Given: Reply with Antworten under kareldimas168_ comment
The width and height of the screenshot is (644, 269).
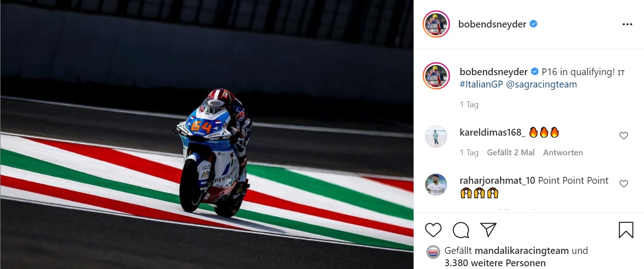Looking at the screenshot, I should 563,153.
